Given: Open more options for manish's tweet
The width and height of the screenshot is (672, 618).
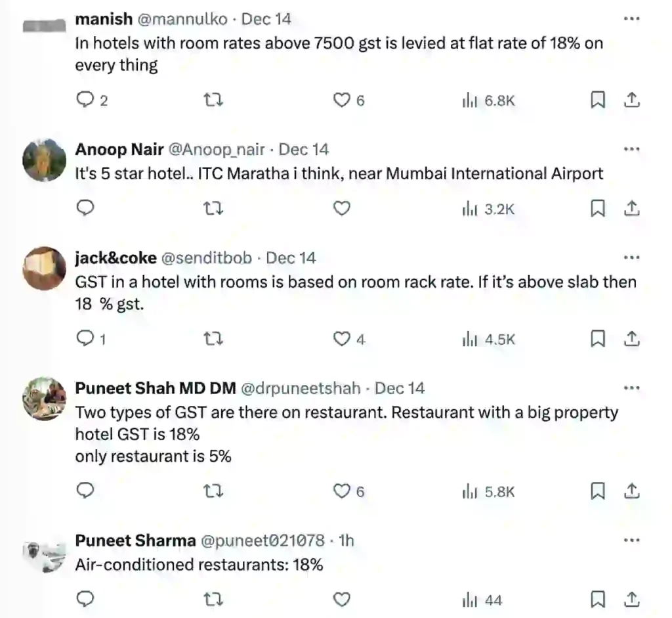Looking at the screenshot, I should click(x=631, y=19).
